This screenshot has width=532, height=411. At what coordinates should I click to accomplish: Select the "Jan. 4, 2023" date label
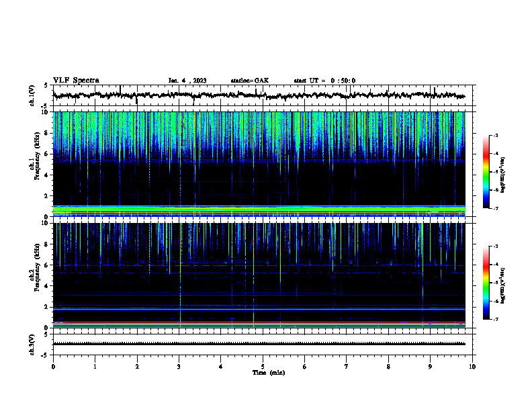(x=187, y=81)
